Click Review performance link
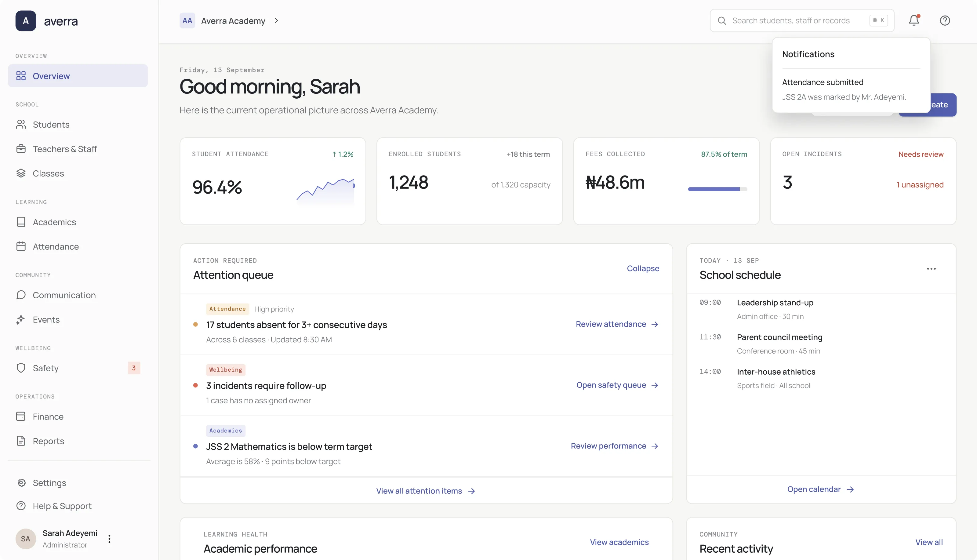This screenshot has height=560, width=977. (x=615, y=446)
